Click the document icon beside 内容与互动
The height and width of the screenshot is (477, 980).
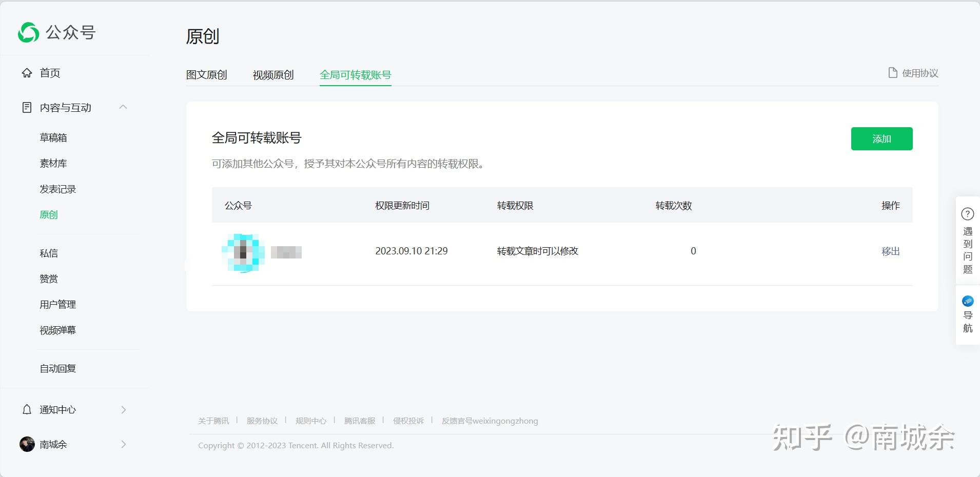pos(27,107)
